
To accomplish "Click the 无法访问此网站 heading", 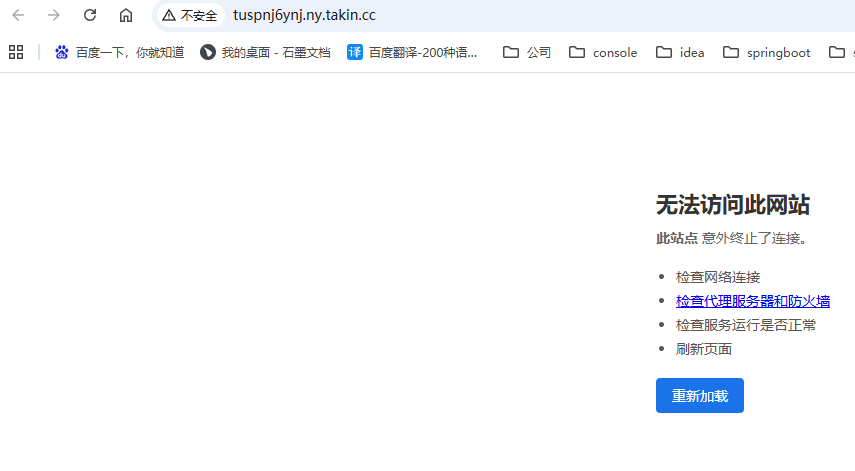I will click(732, 205).
